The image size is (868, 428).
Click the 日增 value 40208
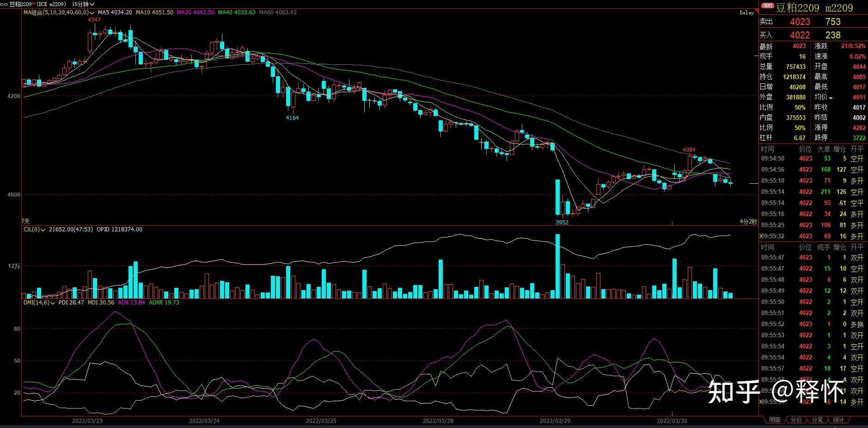(797, 87)
